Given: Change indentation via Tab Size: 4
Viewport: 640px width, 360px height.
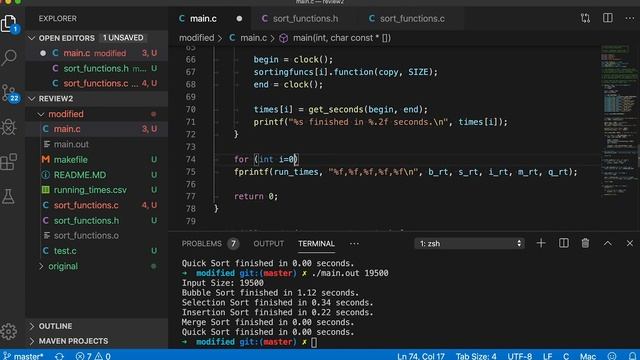Looking at the screenshot, I should pyautogui.click(x=476, y=356).
